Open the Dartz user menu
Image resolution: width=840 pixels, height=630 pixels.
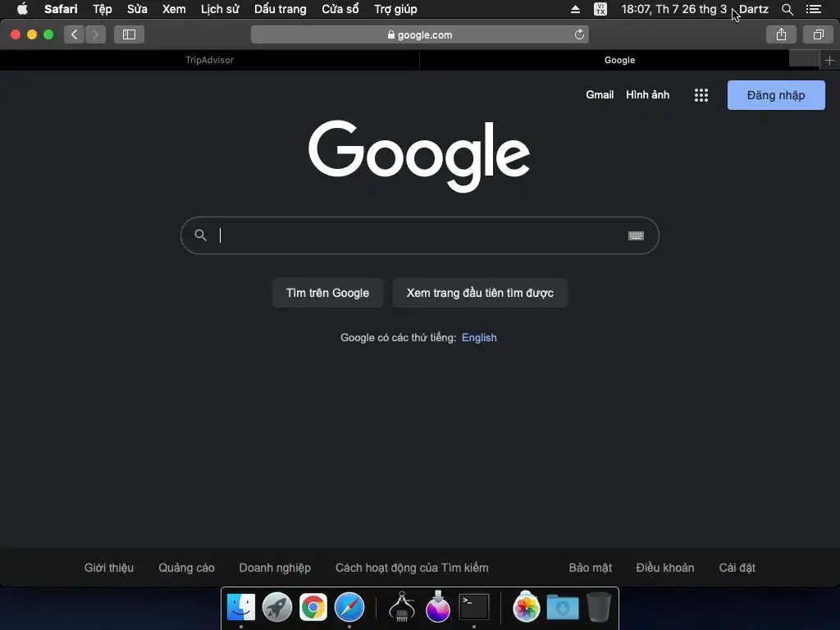point(754,9)
